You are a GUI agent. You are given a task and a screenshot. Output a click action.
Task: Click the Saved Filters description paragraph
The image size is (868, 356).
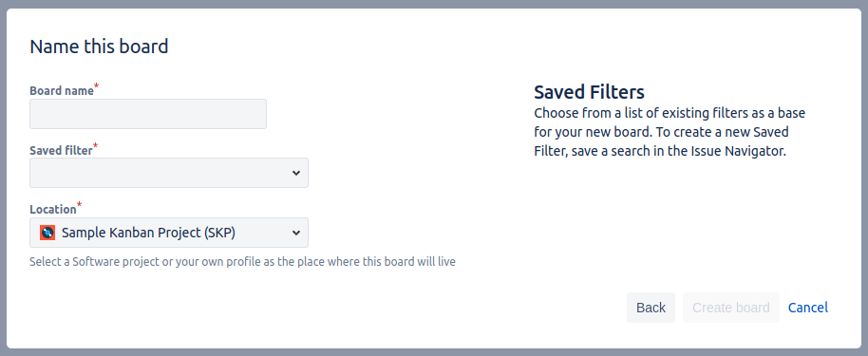click(670, 132)
